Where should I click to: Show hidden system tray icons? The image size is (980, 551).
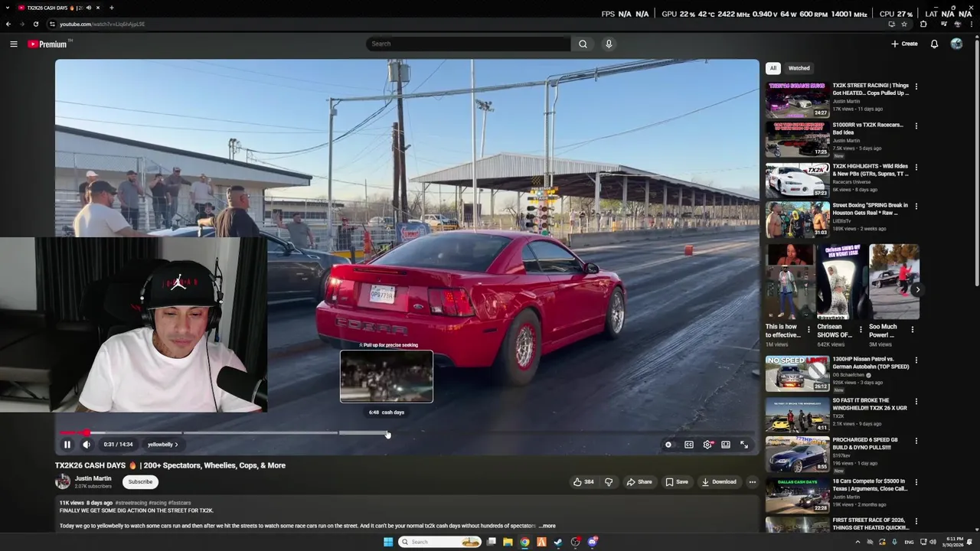[857, 542]
